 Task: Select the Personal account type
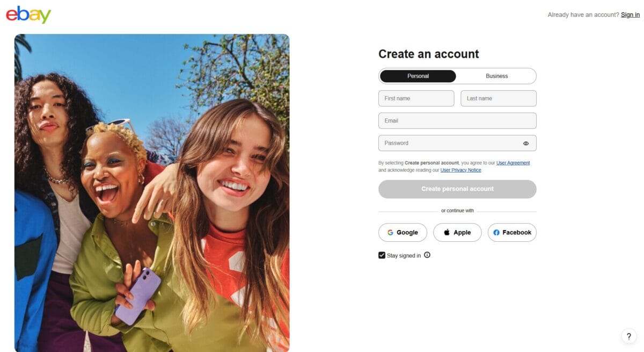point(418,76)
